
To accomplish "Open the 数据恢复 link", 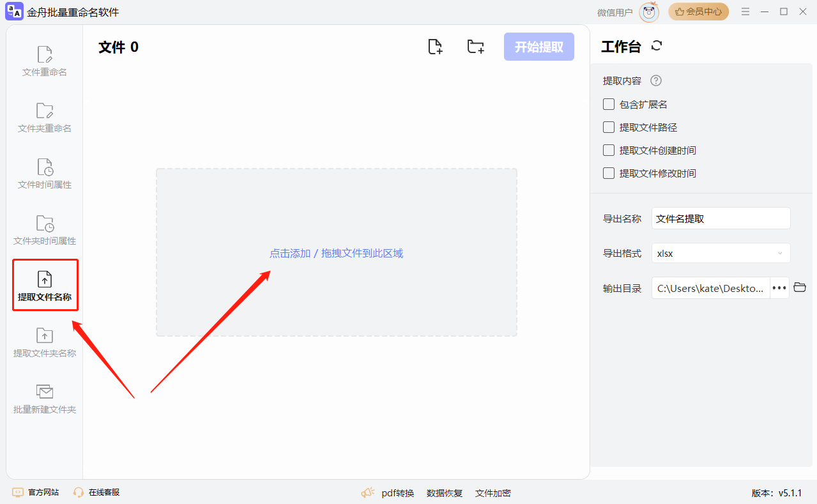I will pyautogui.click(x=445, y=493).
